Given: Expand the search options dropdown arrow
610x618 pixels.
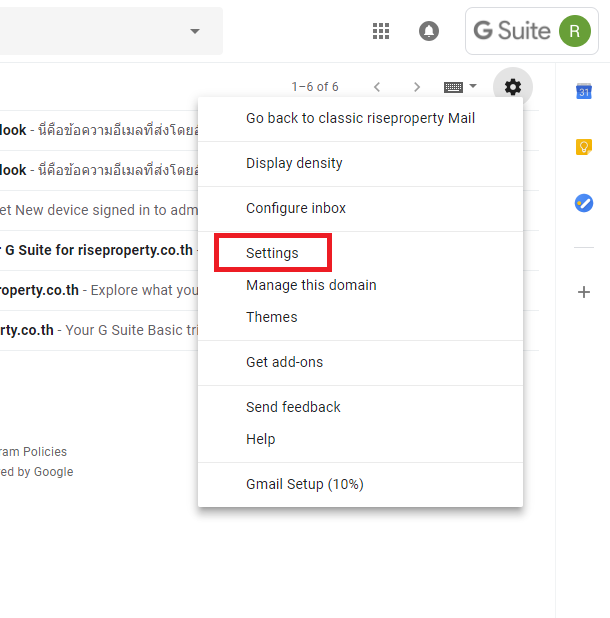Looking at the screenshot, I should coord(195,31).
